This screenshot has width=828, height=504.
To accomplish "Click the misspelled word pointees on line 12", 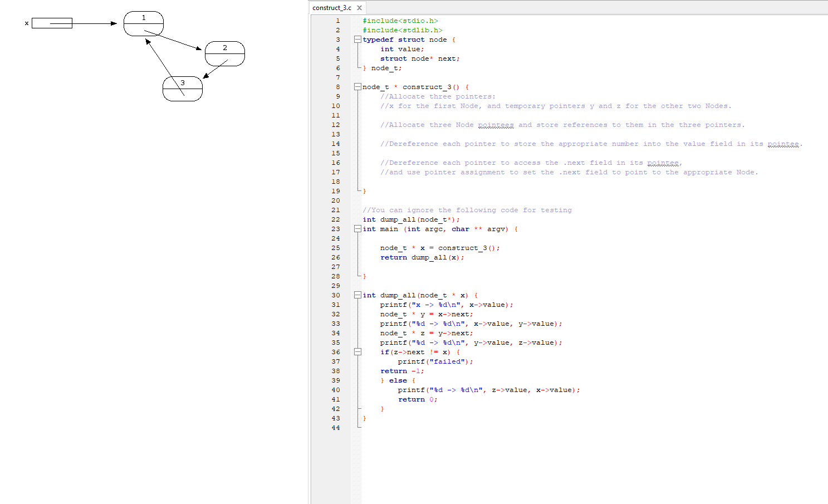I will pyautogui.click(x=496, y=125).
